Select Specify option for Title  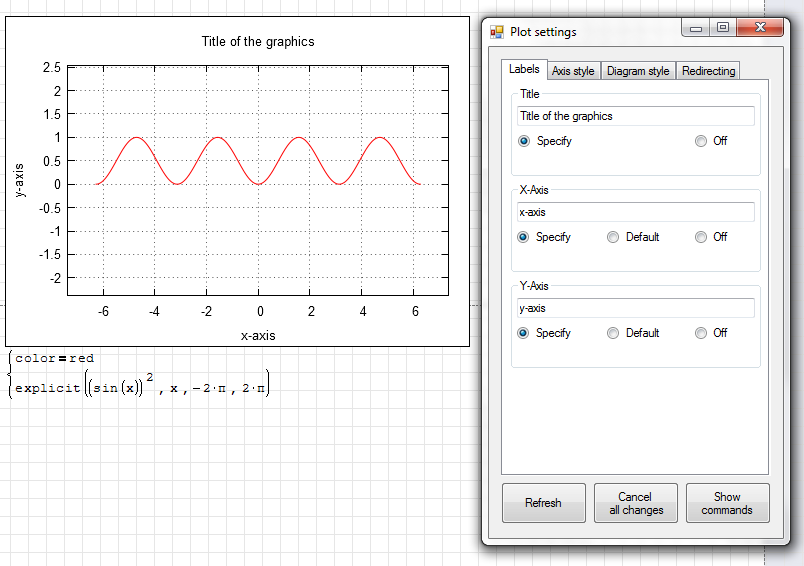(x=524, y=141)
